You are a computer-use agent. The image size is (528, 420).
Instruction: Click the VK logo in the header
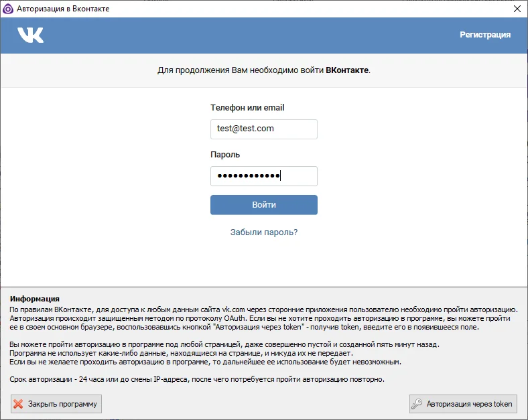pos(31,35)
